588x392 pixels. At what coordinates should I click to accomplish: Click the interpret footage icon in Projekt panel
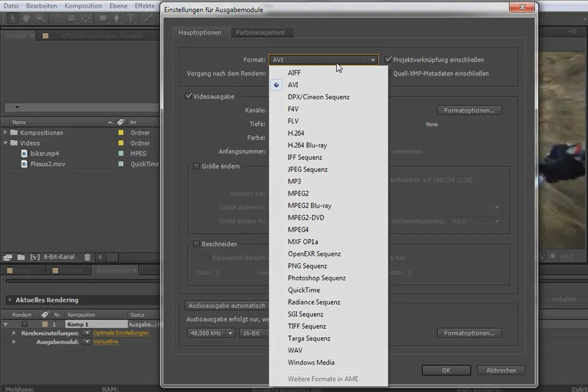(7, 257)
